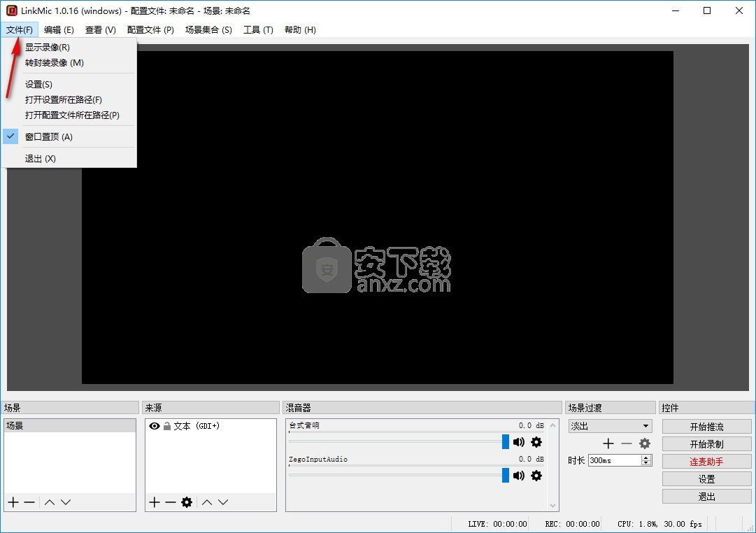
Task: Mute the 台式音响 speaker icon
Action: [x=518, y=442]
